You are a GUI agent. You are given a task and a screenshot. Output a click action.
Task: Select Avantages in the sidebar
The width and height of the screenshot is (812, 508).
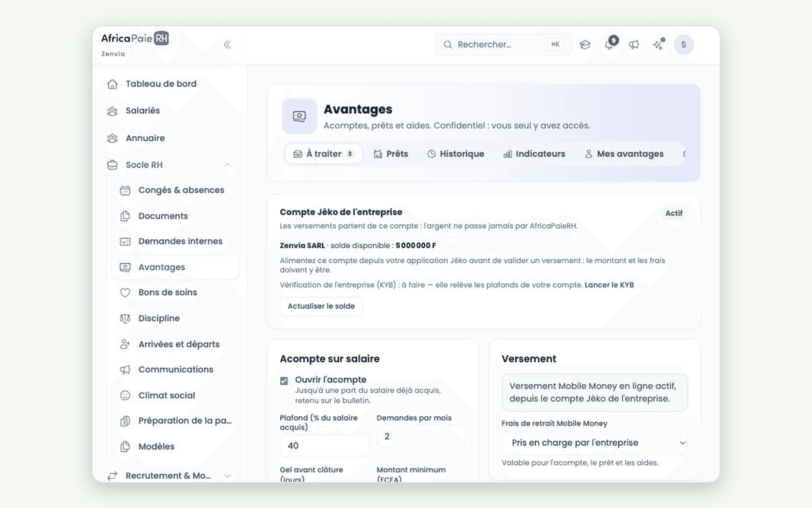[176, 267]
